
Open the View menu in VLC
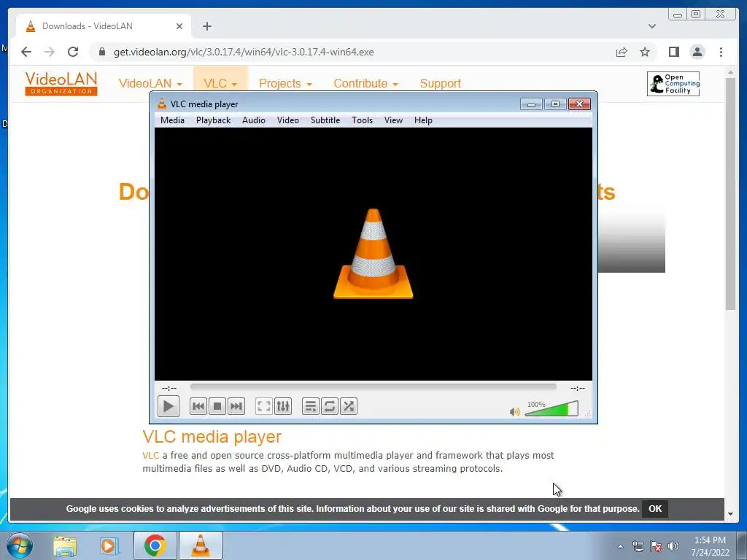(393, 120)
